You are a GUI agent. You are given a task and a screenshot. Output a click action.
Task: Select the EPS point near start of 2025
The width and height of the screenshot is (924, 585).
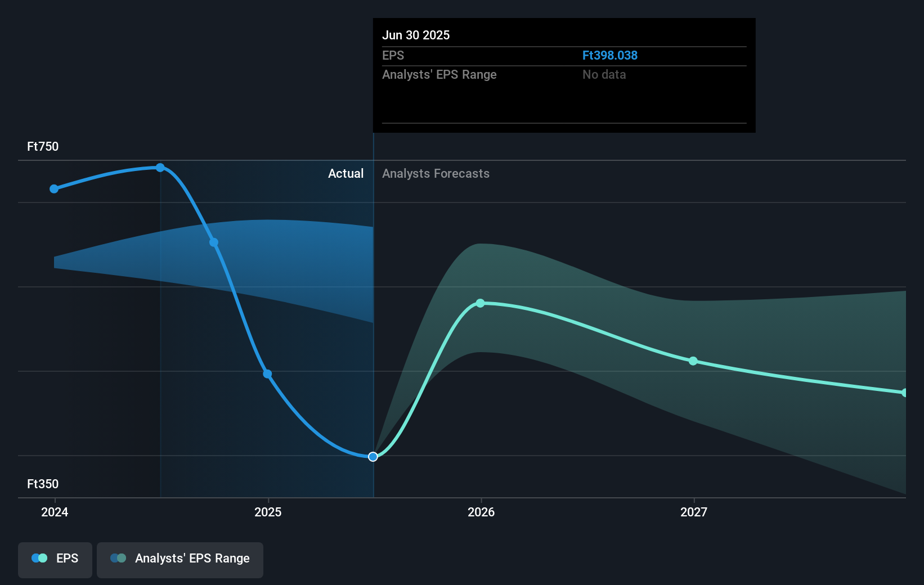point(267,374)
